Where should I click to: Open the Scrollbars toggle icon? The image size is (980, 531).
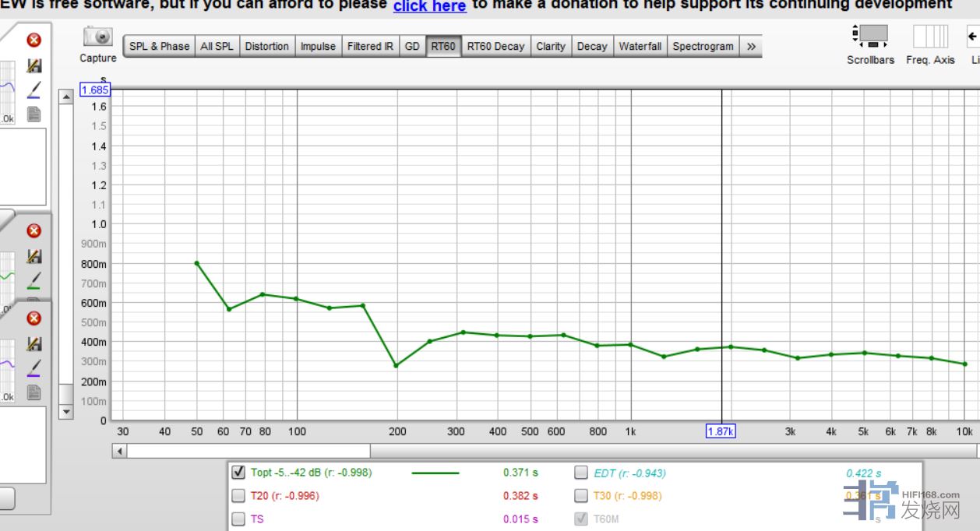coord(870,37)
